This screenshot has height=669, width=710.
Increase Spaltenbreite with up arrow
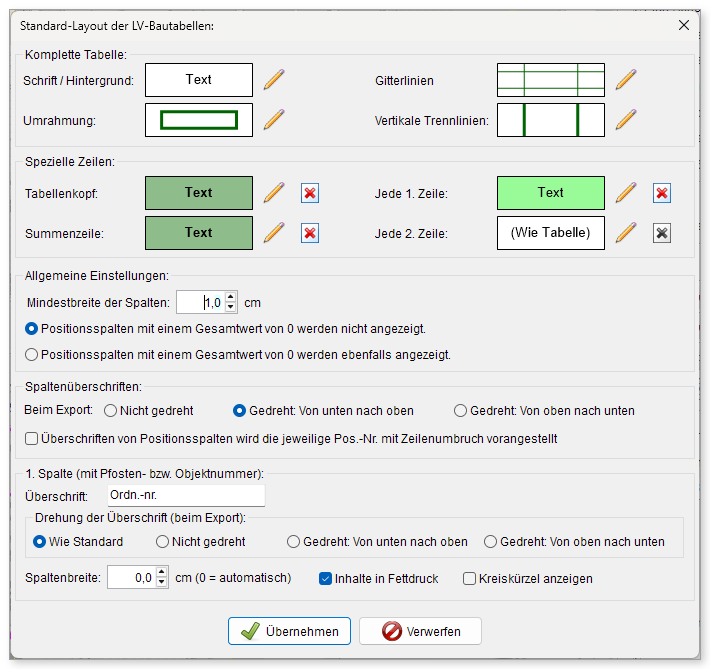[162, 572]
